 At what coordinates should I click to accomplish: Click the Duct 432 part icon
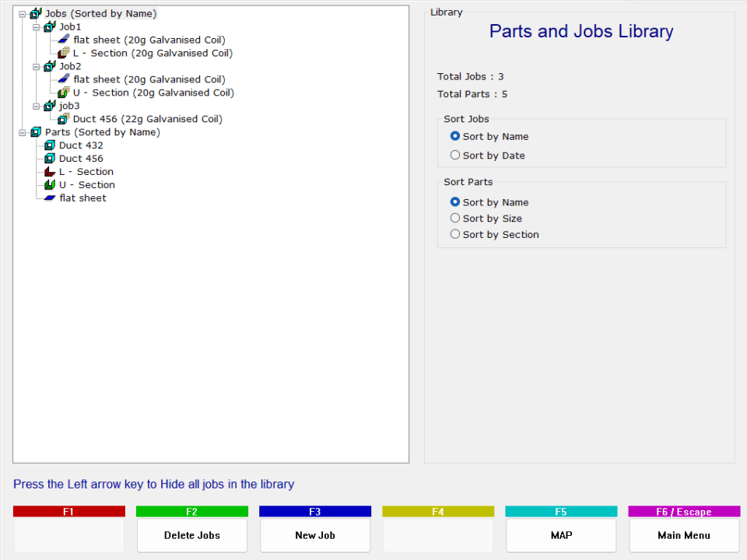(x=51, y=145)
